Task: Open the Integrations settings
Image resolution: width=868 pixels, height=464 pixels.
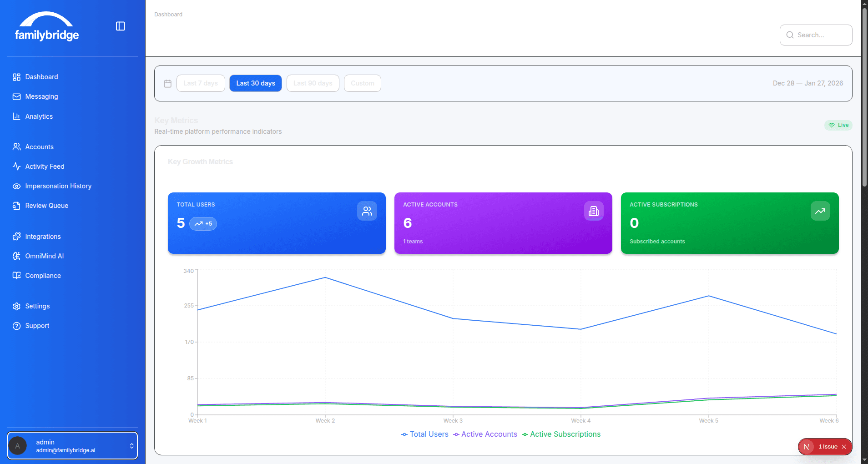Action: (43, 236)
